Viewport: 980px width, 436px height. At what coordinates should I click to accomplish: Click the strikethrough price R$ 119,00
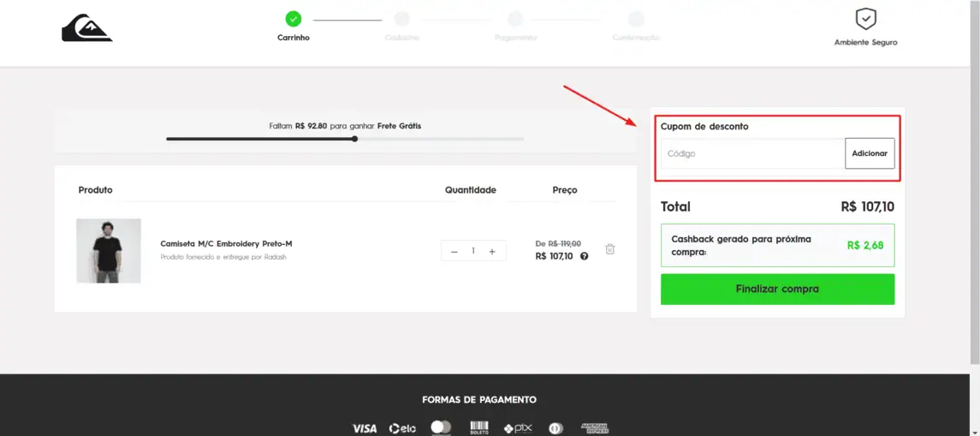coord(565,243)
